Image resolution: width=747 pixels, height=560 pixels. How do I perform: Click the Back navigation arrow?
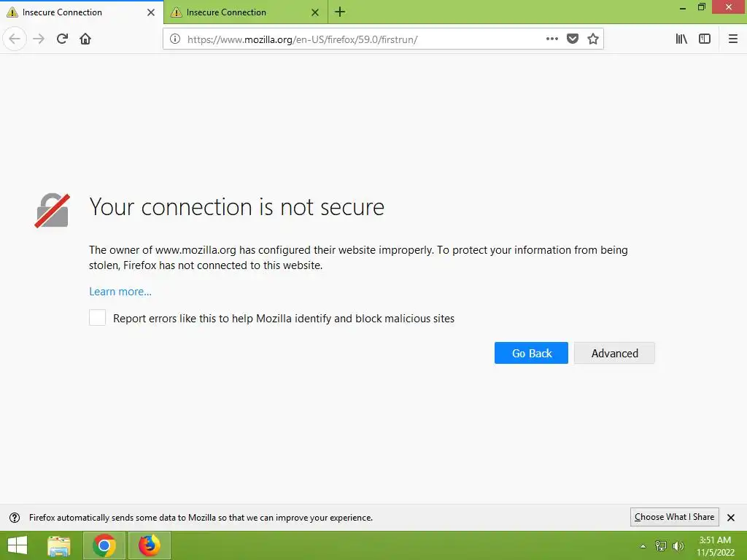pos(15,39)
